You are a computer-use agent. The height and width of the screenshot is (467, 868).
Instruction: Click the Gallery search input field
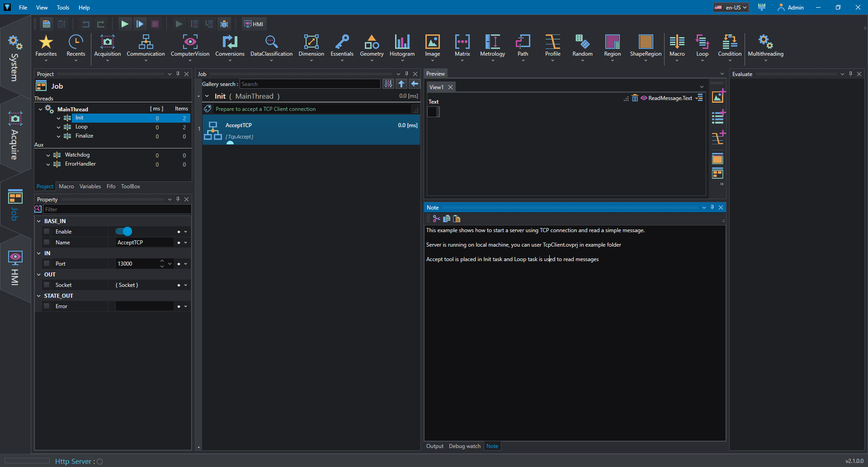click(310, 84)
